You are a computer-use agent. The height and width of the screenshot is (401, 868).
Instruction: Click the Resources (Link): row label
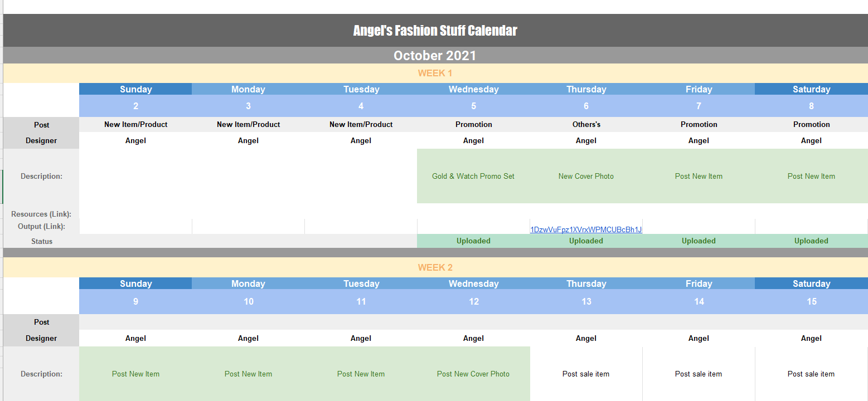tap(41, 214)
